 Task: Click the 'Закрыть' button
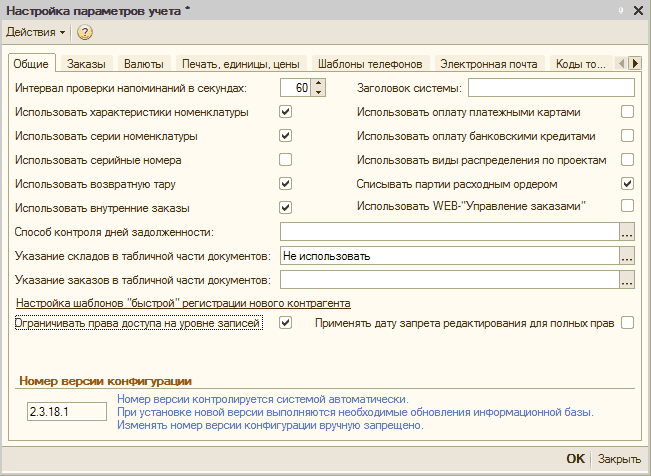(619, 459)
